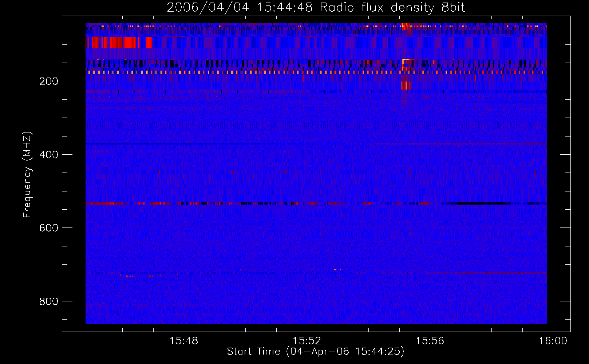Select the 'Frequency (MHZ)' axis label

point(27,175)
